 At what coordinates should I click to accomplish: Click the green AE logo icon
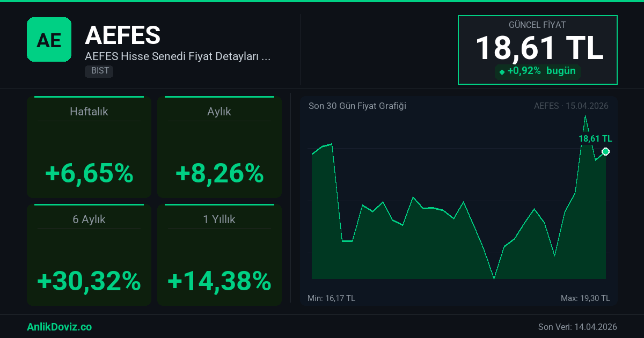49,39
